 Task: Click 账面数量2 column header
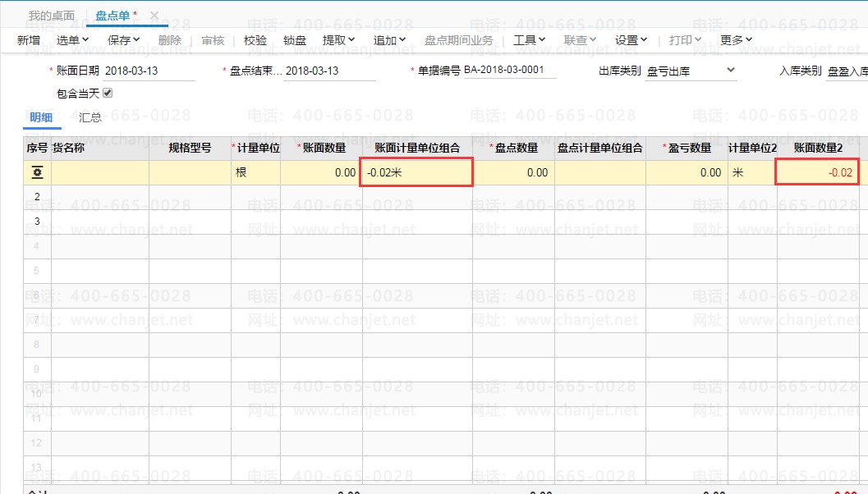click(x=818, y=148)
